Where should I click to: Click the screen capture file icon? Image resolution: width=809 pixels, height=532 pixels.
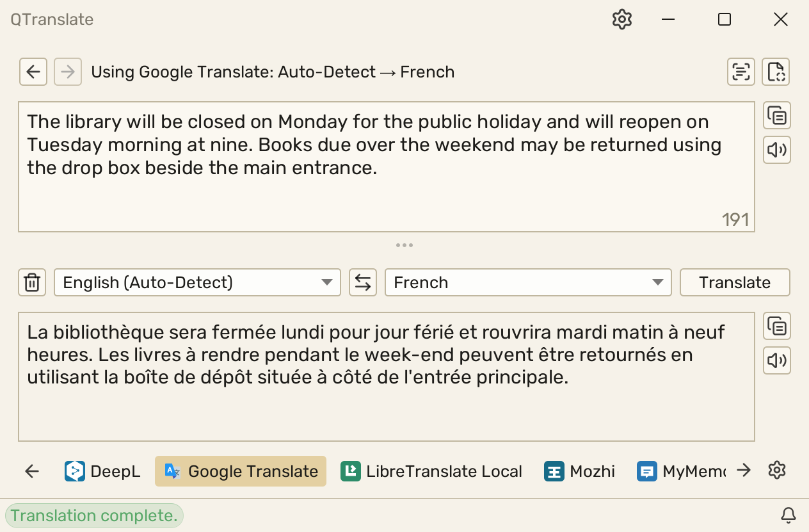pyautogui.click(x=776, y=72)
